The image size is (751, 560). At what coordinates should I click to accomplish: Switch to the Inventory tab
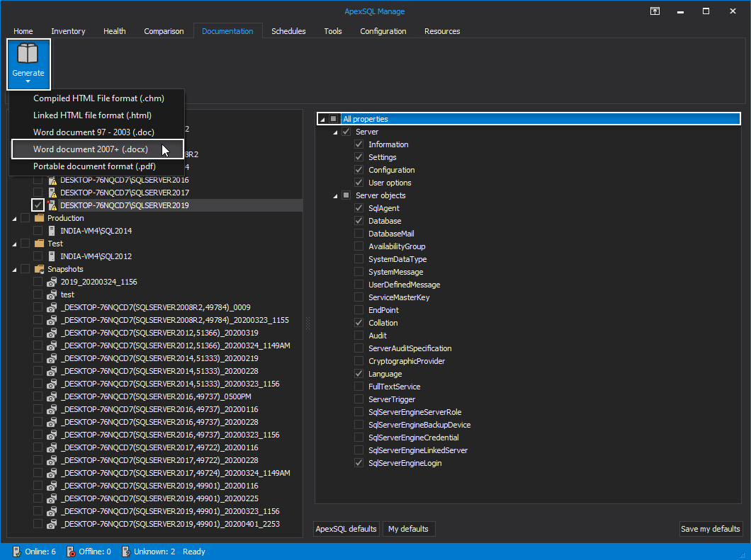[x=68, y=31]
